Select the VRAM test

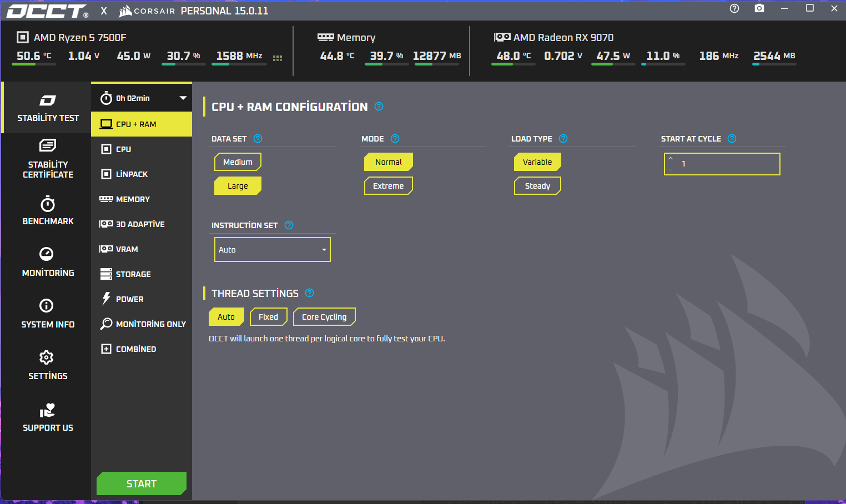142,249
